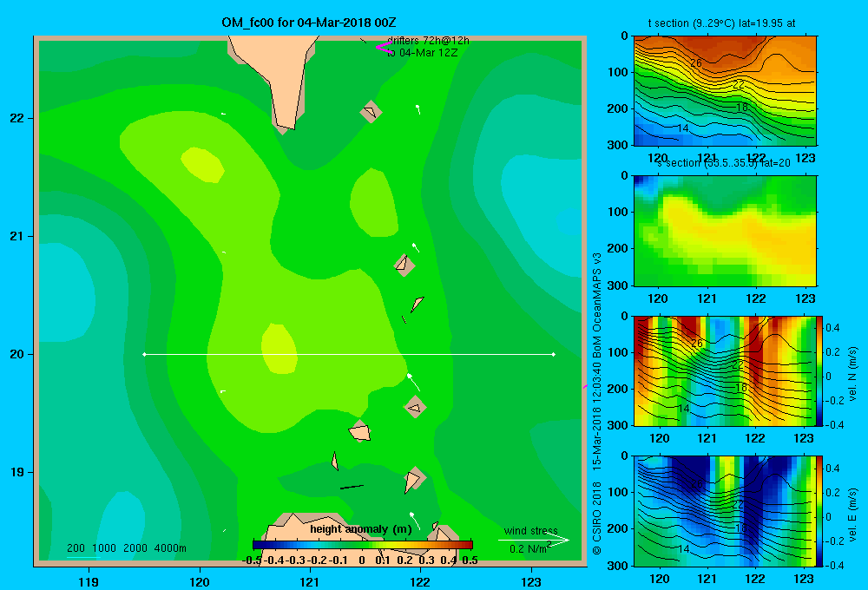The image size is (868, 590).
Task: Click the white transect line at latitude 20
Action: pos(349,354)
